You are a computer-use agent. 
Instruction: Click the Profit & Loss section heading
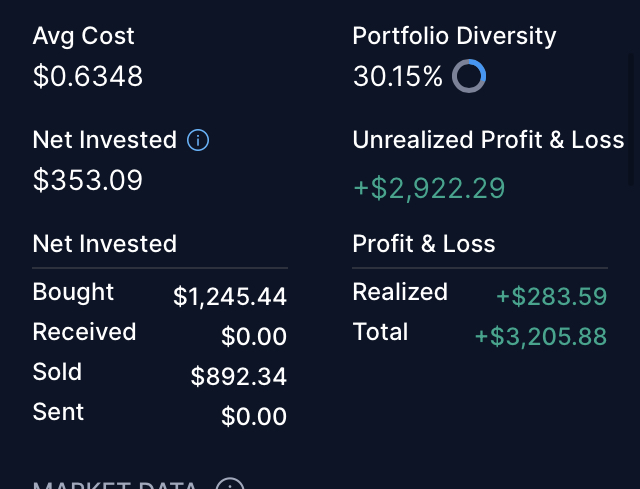tap(424, 244)
